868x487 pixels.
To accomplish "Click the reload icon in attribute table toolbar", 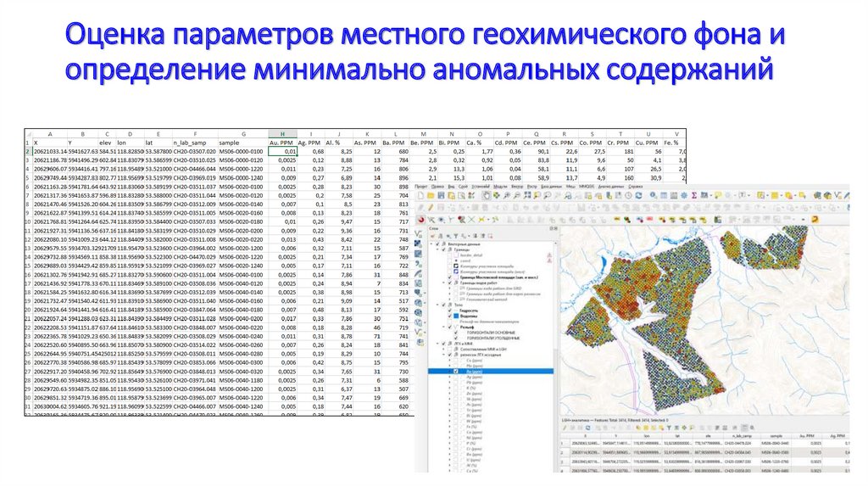I will (587, 428).
